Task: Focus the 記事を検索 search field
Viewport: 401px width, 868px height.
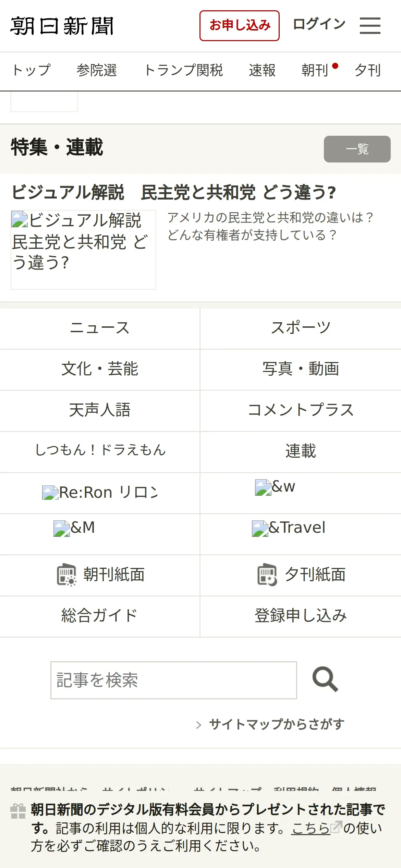Action: point(173,680)
